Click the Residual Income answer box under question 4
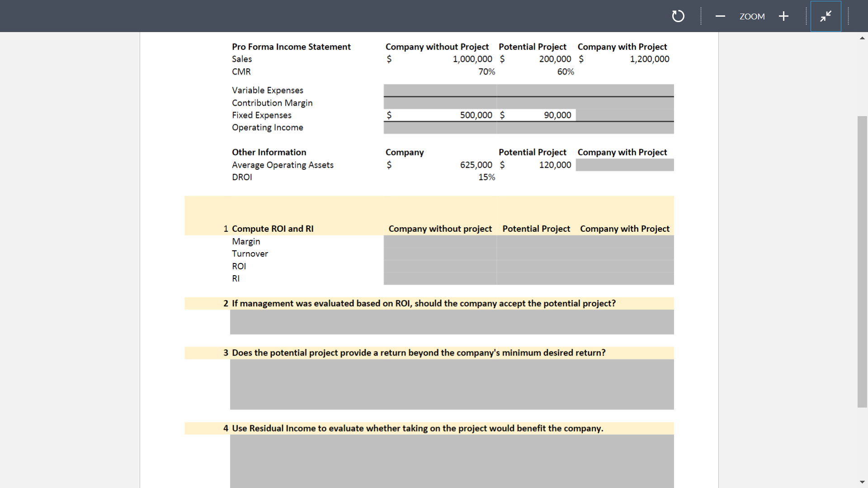 point(451,461)
